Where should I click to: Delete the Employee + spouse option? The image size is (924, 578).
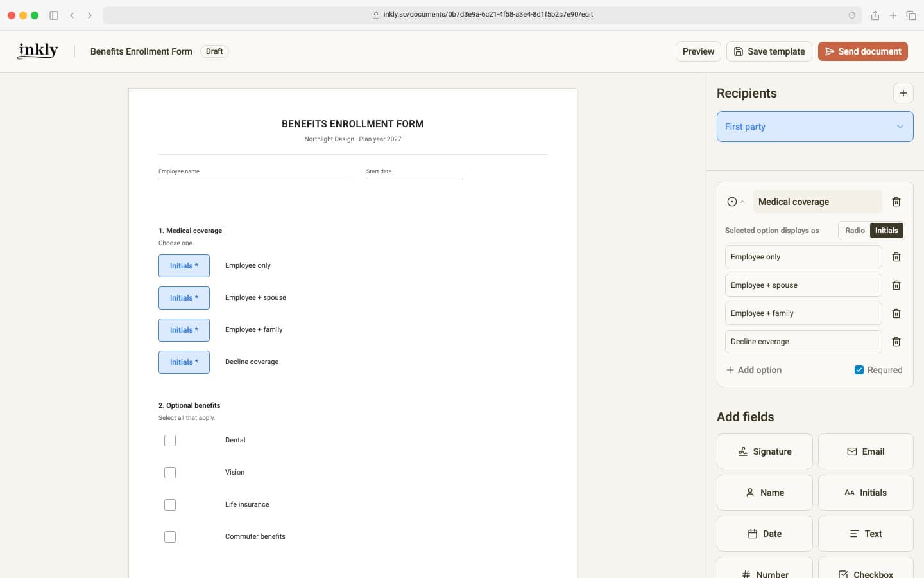(896, 285)
